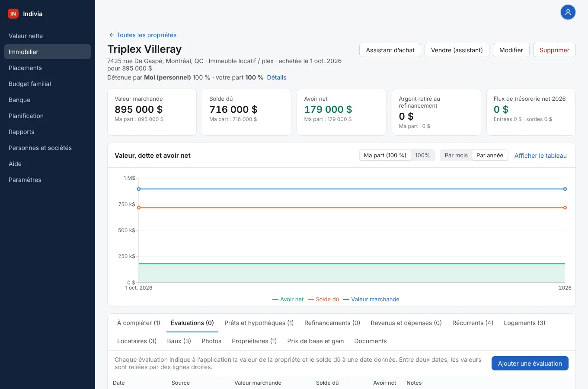The image size is (588, 389).
Task: Toggle Solde dû series in chart legend
Action: click(x=323, y=299)
